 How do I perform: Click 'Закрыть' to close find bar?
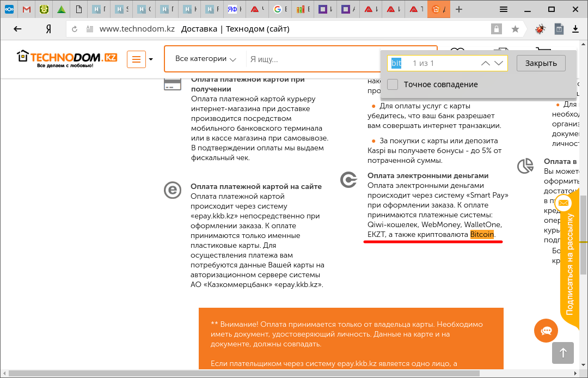541,63
